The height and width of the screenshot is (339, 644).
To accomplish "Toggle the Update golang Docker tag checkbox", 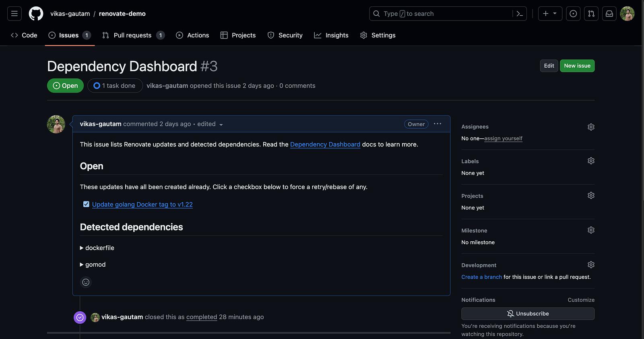I will [x=86, y=204].
